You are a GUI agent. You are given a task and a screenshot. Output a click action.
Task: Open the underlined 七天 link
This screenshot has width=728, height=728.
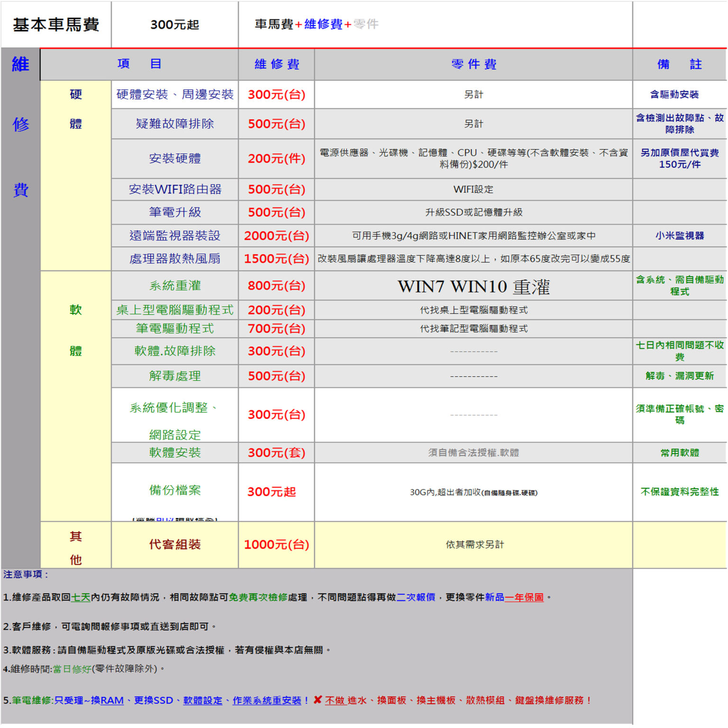[81, 597]
